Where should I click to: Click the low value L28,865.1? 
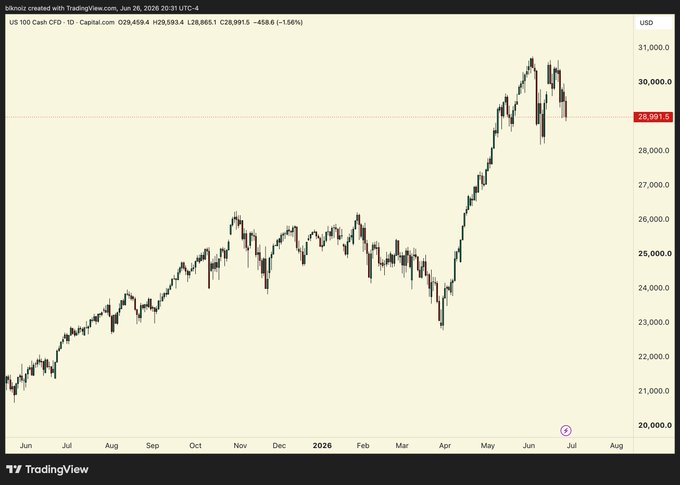pos(202,22)
